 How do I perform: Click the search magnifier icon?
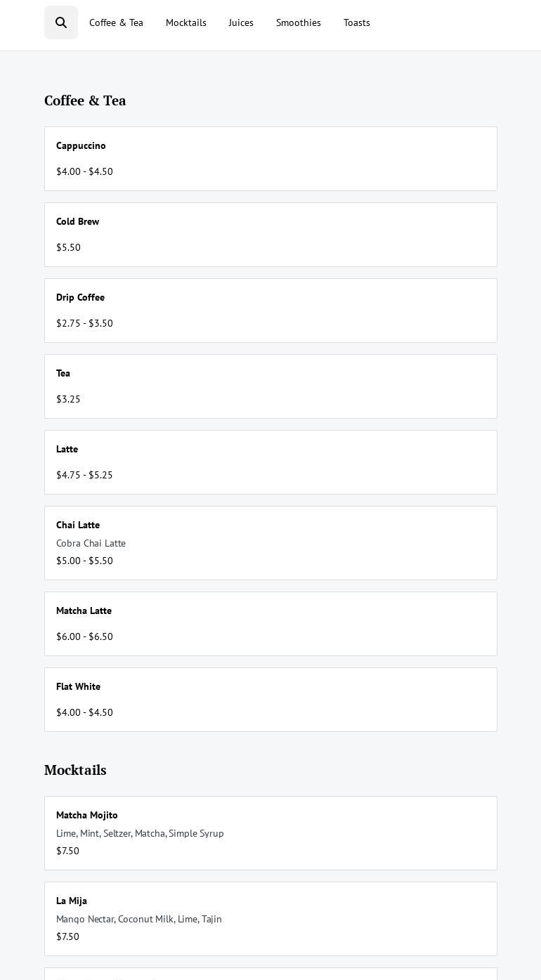click(x=61, y=22)
